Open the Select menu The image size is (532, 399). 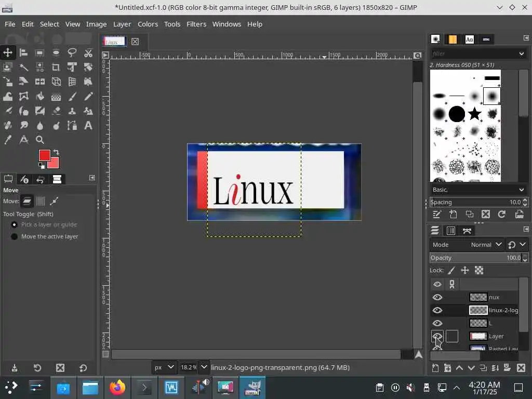(x=49, y=24)
